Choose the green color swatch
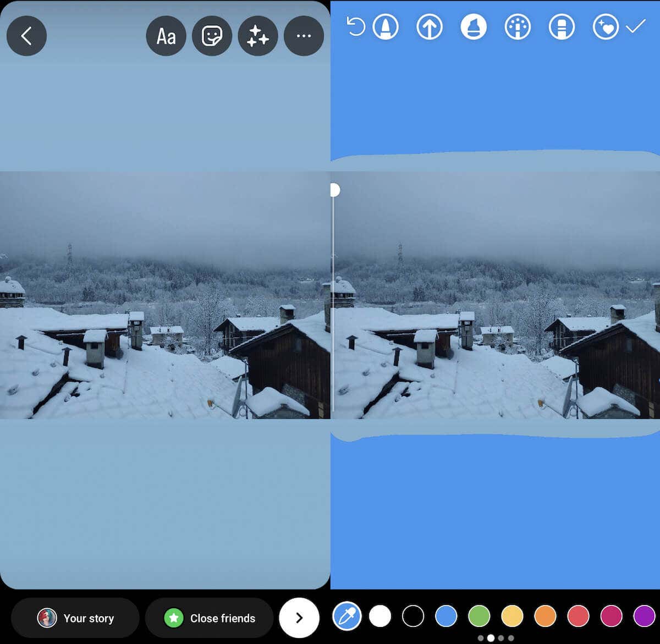This screenshot has height=644, width=660. 479,617
